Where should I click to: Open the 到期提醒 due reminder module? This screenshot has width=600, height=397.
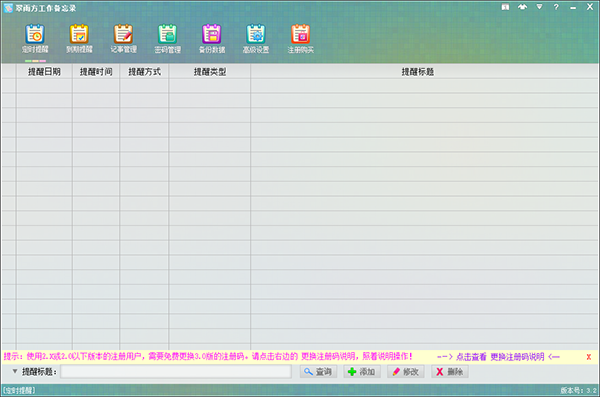pyautogui.click(x=79, y=39)
